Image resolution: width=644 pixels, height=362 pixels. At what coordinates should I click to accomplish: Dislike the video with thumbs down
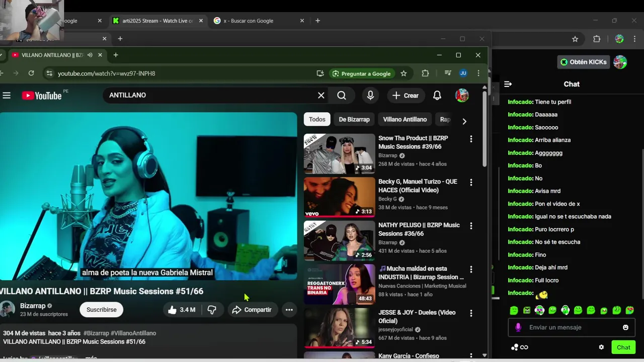tap(212, 310)
